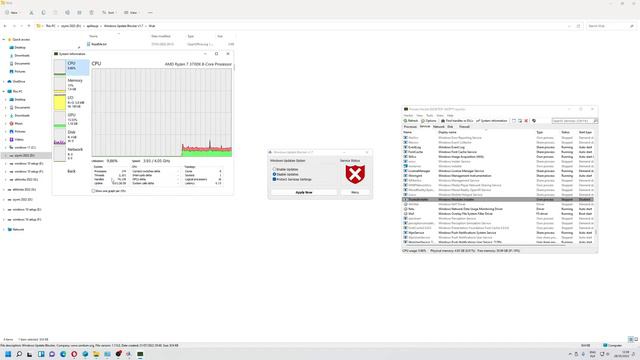Select the Memory graph in System Information
Screen dimensions: 640x360
coord(71,84)
